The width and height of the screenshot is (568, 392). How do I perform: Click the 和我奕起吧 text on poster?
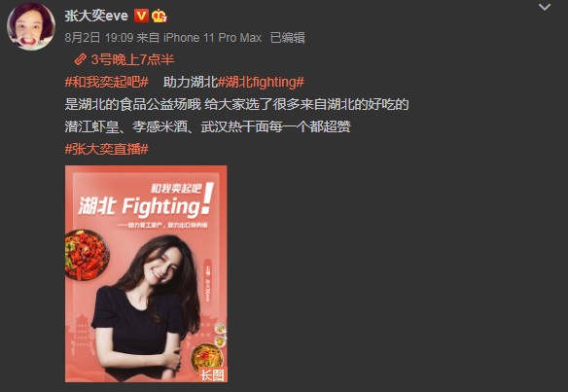coord(176,188)
